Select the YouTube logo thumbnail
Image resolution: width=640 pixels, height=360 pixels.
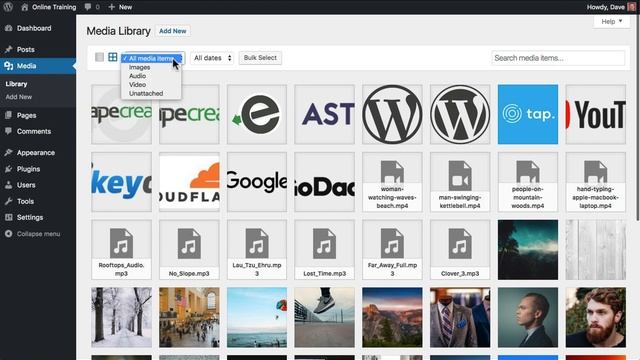[x=596, y=114]
